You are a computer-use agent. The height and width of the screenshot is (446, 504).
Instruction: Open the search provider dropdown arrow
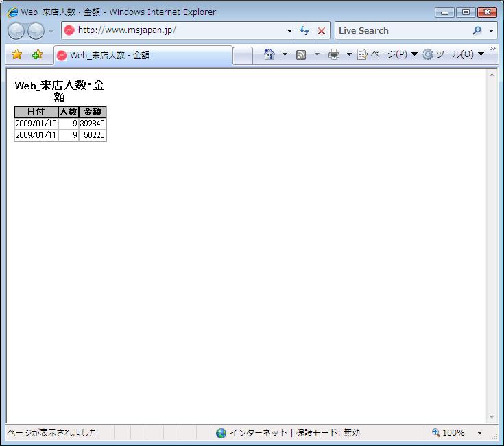[x=491, y=31]
